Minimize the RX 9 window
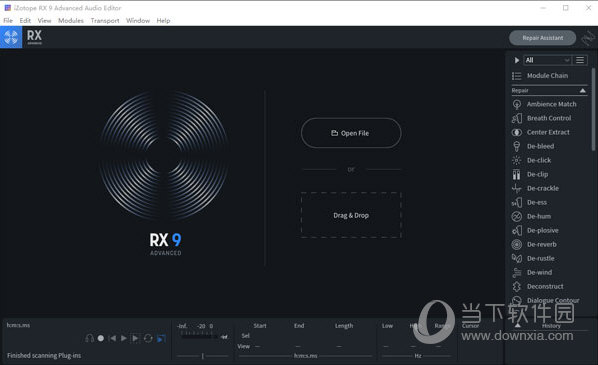 [x=543, y=8]
